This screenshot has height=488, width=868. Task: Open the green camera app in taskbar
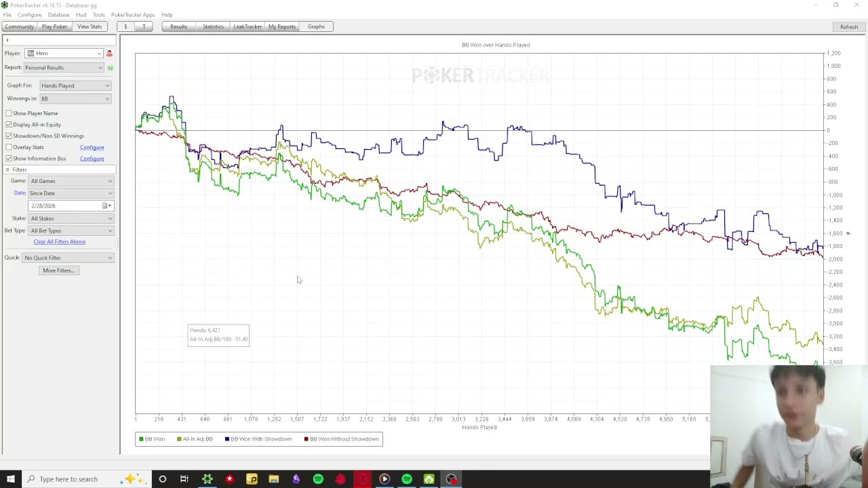pyautogui.click(x=429, y=479)
